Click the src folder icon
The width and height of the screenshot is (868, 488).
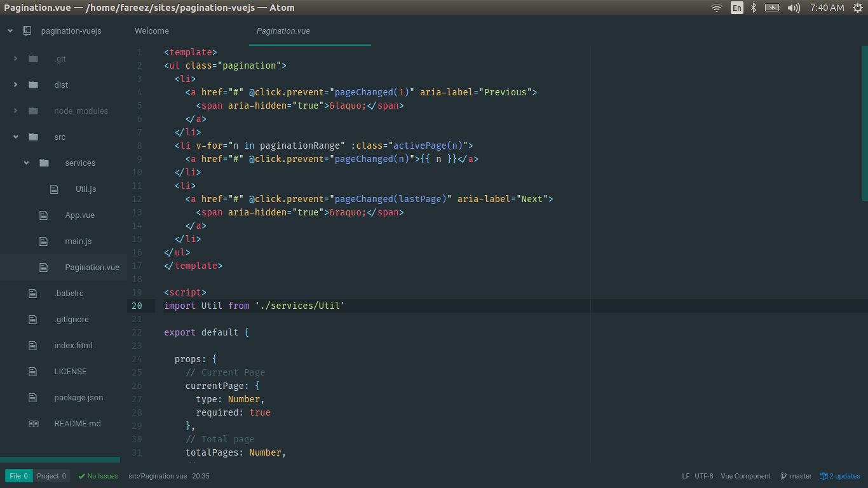pos(33,137)
